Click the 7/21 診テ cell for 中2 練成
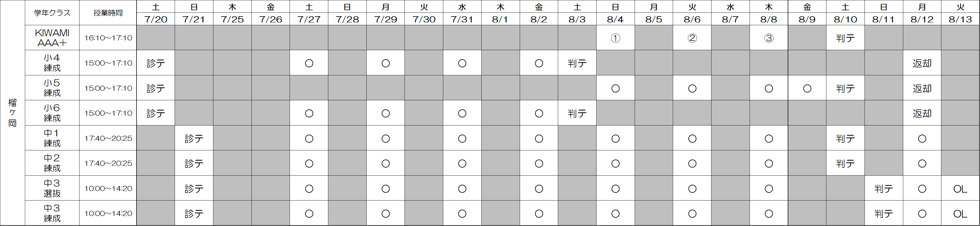This screenshot has height=226, width=980. point(194,163)
